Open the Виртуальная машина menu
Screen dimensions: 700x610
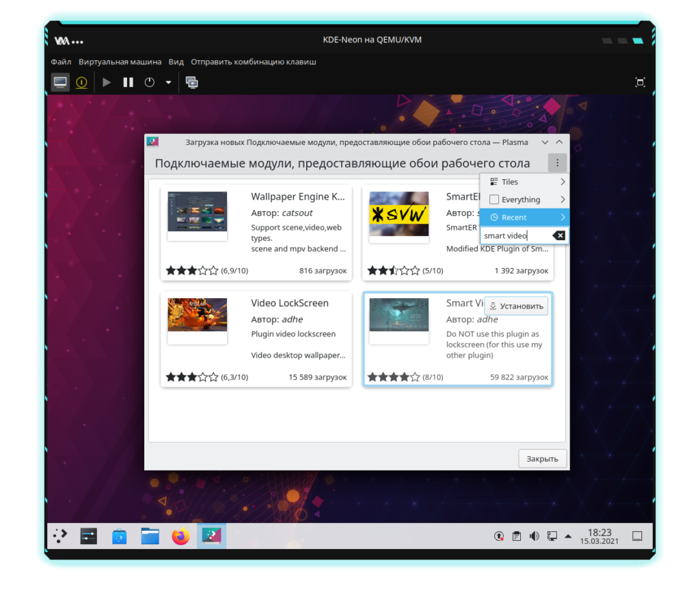tap(120, 62)
